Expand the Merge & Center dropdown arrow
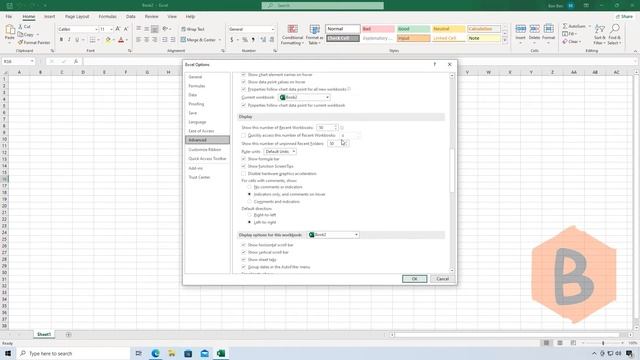Viewport: 640px width, 360px height. pos(220,40)
